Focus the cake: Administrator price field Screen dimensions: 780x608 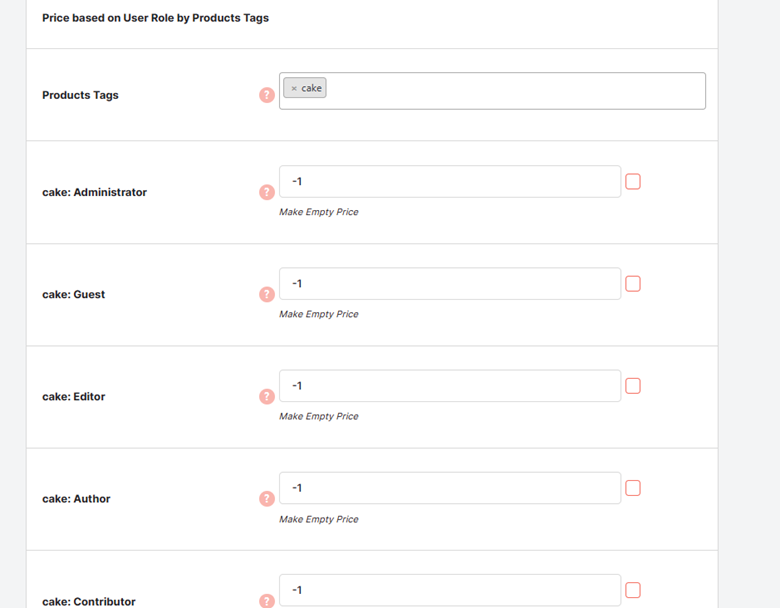(450, 182)
